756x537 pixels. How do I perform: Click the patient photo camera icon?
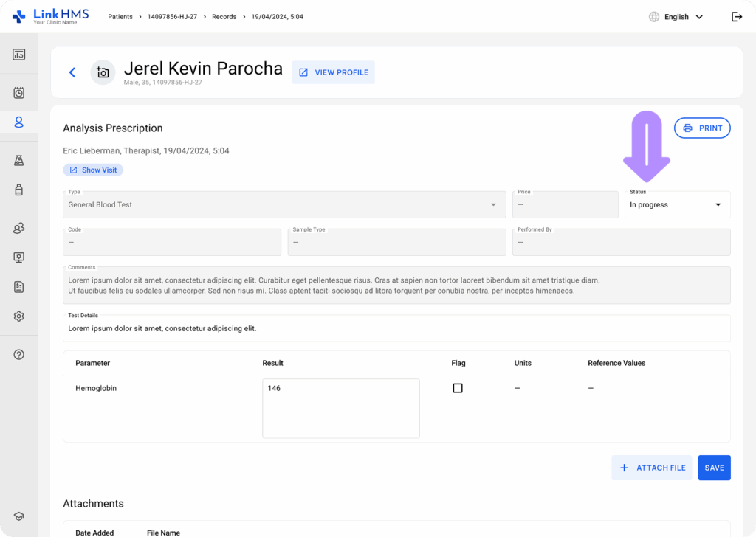103,72
